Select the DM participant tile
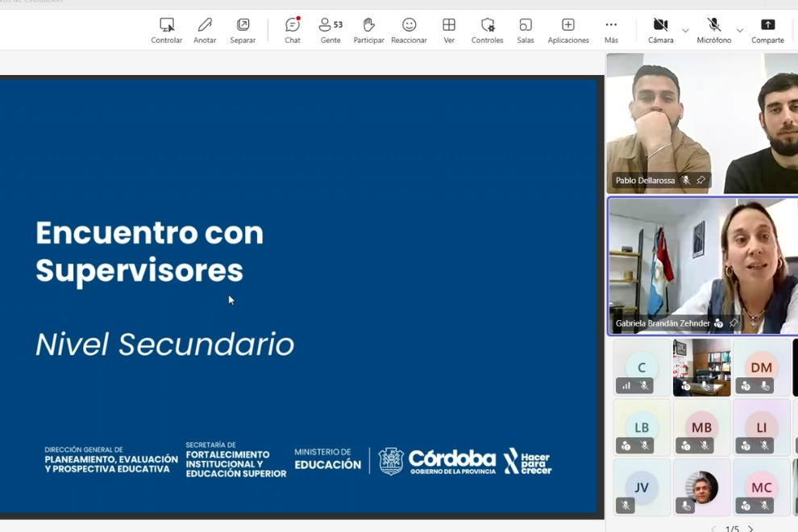 point(762,368)
